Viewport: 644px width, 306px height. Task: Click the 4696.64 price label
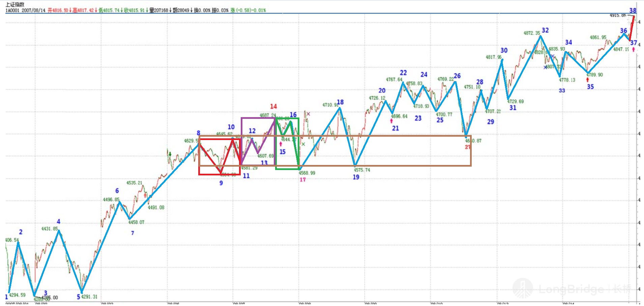coord(399,116)
